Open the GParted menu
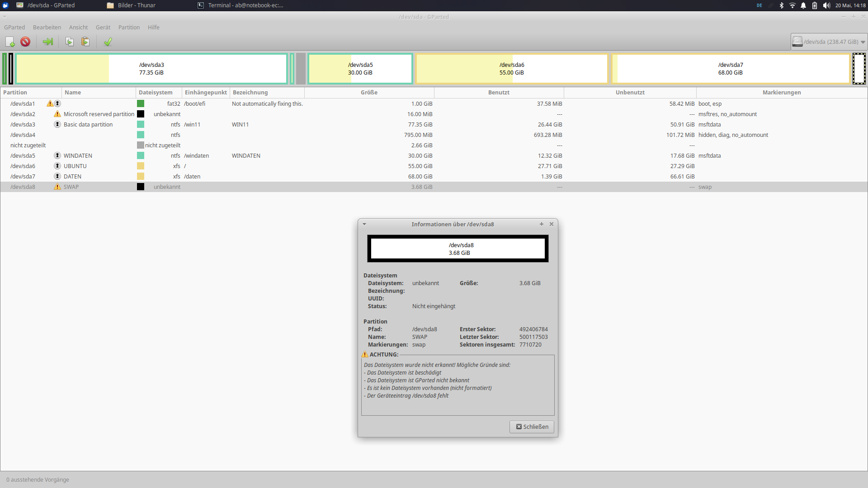 click(14, 28)
